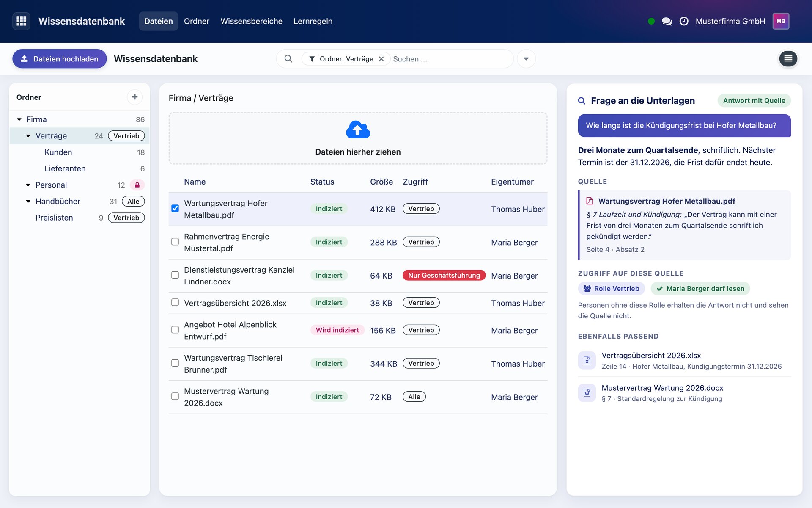
Task: Select Angebot Hotel Alpenblick Entwurf.pdf checkbox
Action: tap(175, 330)
